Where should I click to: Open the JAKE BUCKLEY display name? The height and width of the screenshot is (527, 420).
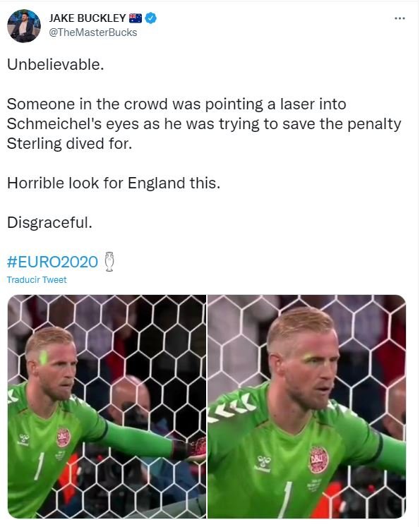click(x=88, y=18)
